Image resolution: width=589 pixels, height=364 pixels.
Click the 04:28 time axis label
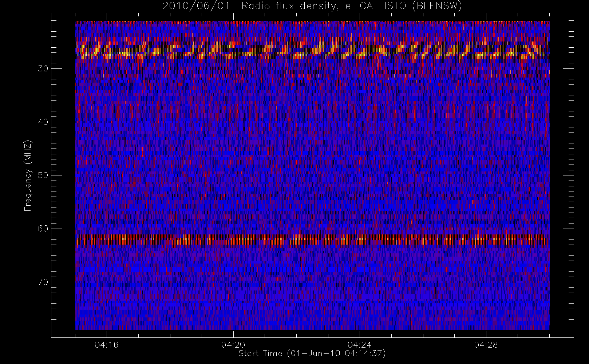point(486,345)
